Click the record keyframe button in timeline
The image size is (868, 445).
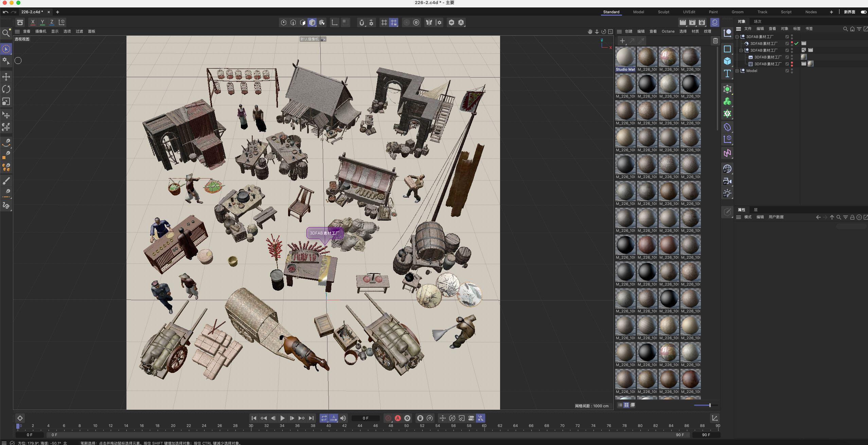[388, 418]
